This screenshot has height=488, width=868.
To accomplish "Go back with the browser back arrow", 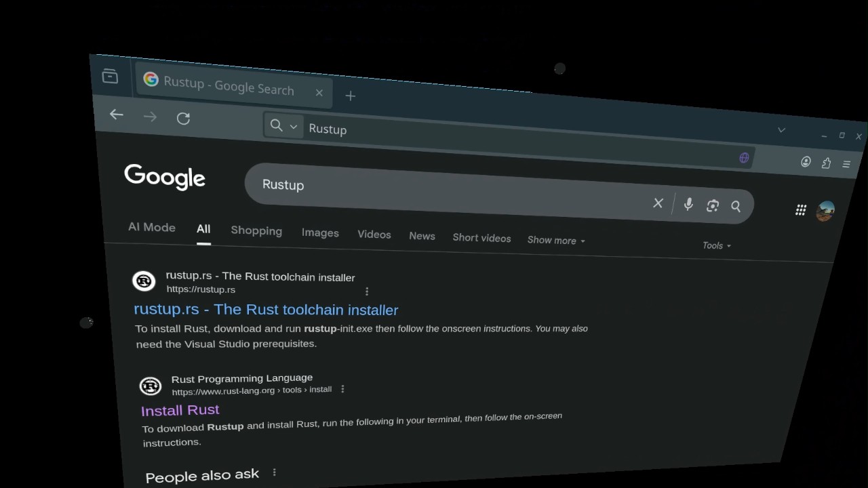I will [x=116, y=115].
